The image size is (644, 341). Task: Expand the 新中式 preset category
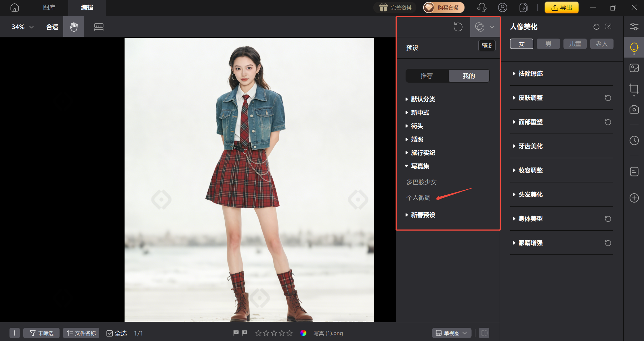[420, 113]
